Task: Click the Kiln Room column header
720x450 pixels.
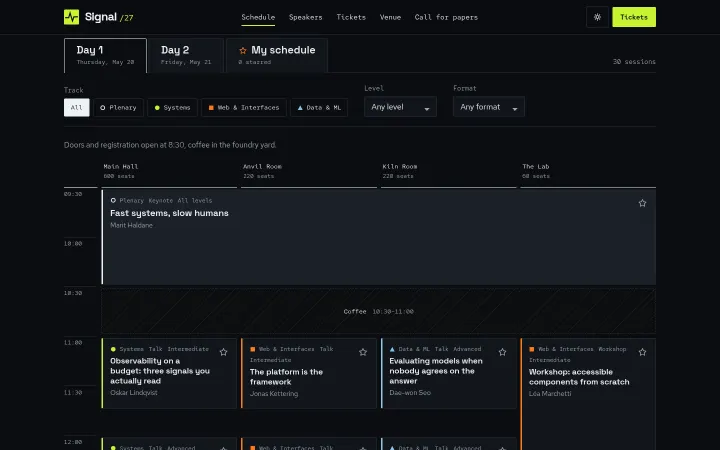Action: [400, 167]
